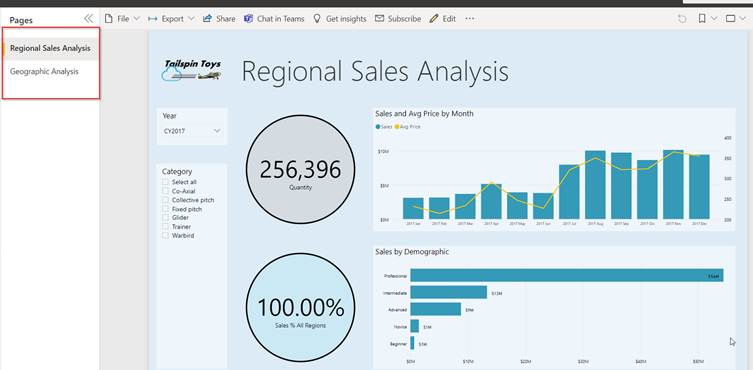The width and height of the screenshot is (753, 370).
Task: Expand the Year CY2017 dropdown
Action: (x=192, y=131)
